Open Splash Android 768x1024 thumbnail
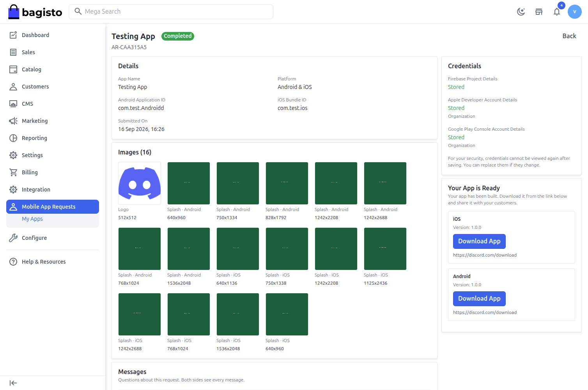 coord(140,249)
